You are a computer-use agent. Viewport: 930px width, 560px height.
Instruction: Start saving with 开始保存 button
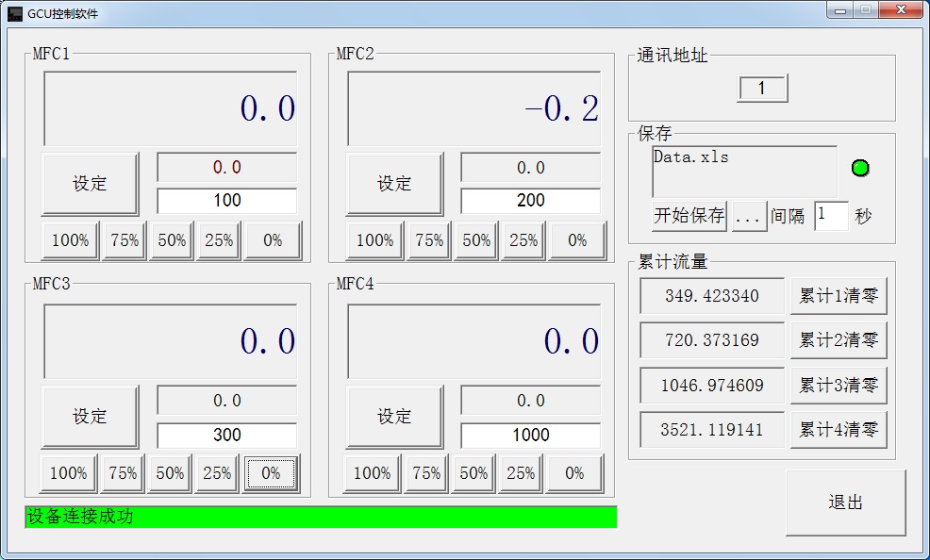point(689,216)
